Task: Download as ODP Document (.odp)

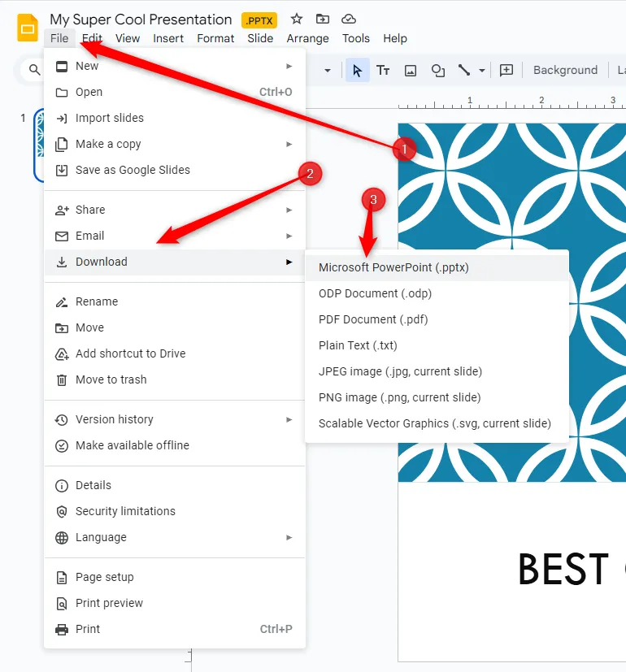Action: pyautogui.click(x=437, y=293)
